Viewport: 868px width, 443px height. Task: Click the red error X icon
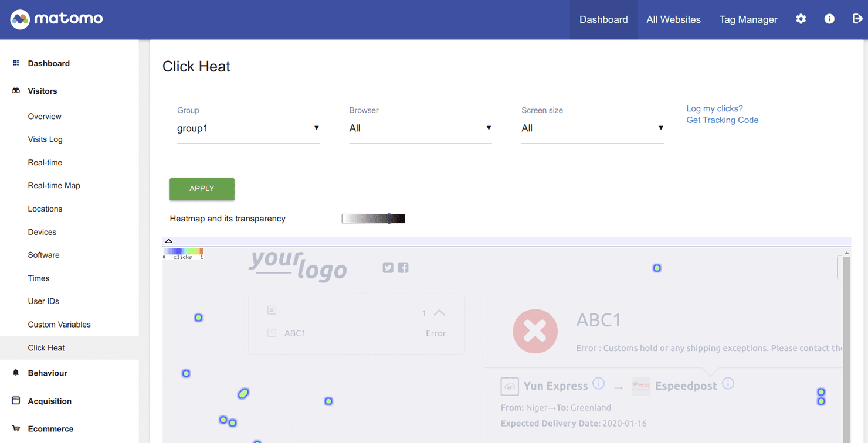[x=535, y=331]
